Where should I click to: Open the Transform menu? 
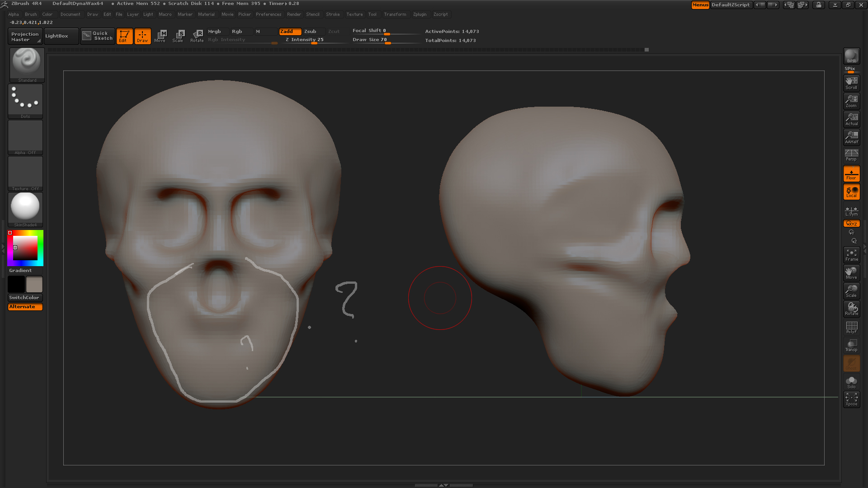coord(395,14)
